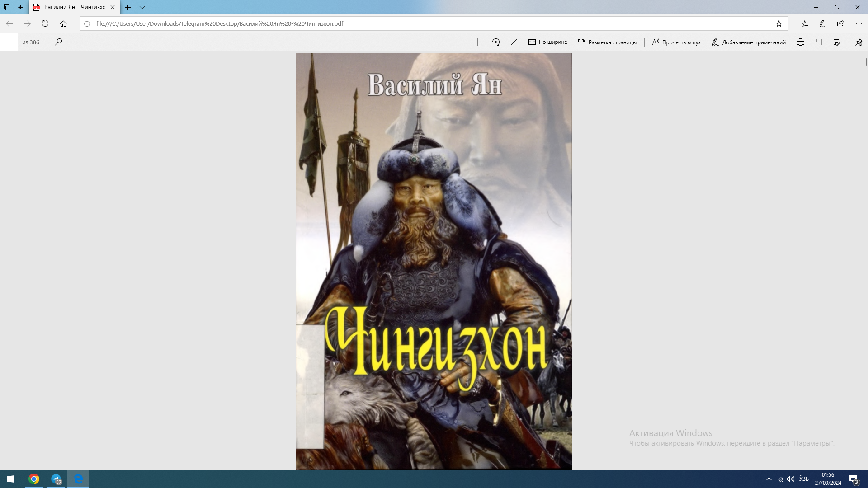The height and width of the screenshot is (488, 868).
Task: Add page to favorites star
Action: click(x=779, y=23)
